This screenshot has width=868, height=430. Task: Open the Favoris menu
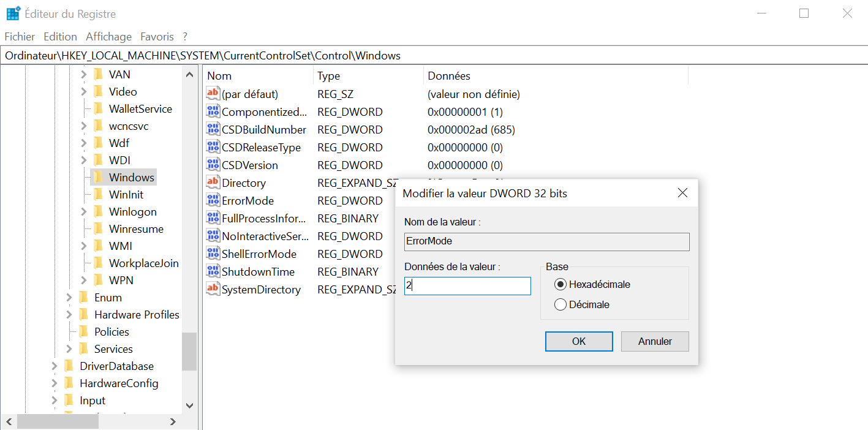(x=157, y=36)
